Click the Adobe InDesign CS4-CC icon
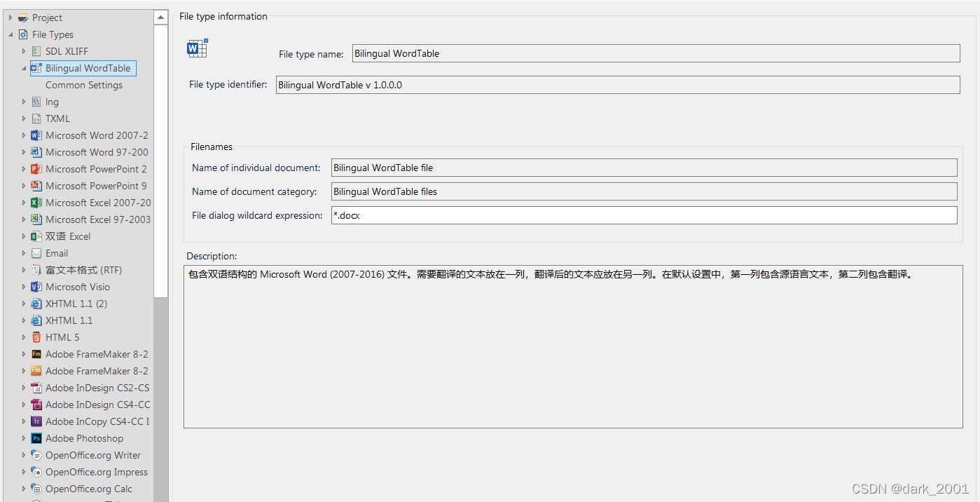 (36, 405)
